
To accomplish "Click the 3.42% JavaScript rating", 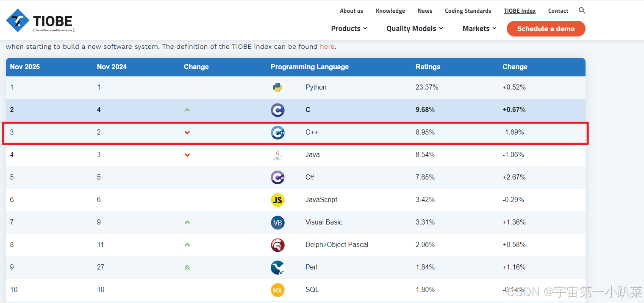I will [x=425, y=200].
